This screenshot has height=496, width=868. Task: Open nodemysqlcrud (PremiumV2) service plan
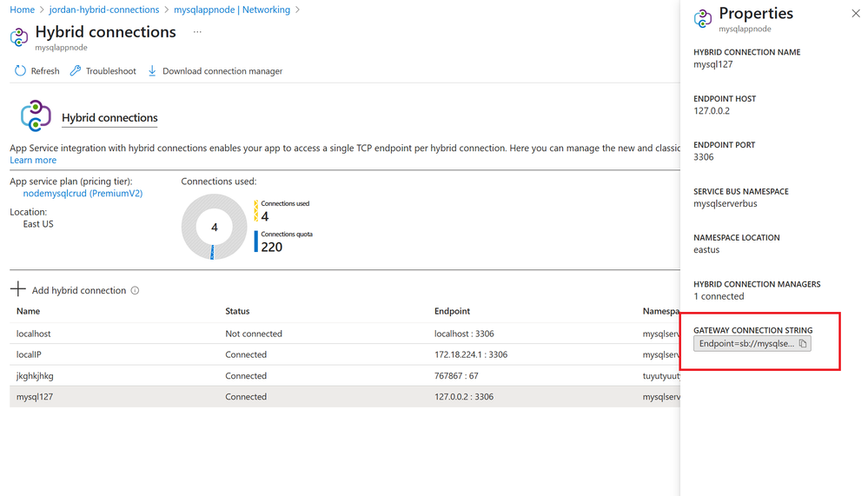click(x=83, y=193)
